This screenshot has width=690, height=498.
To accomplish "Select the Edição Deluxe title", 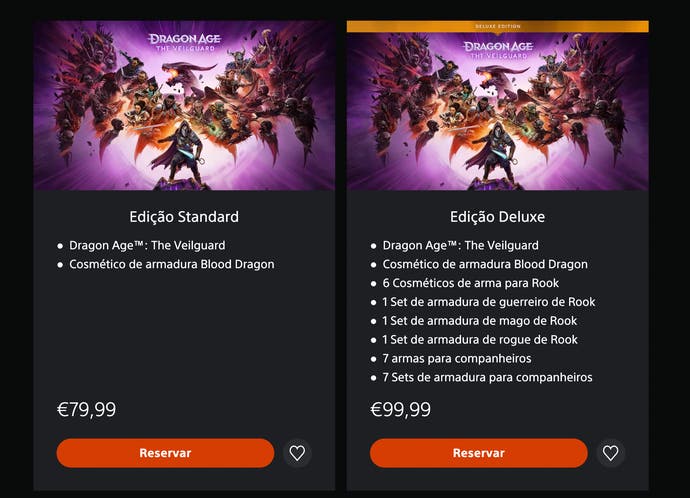I will [497, 216].
